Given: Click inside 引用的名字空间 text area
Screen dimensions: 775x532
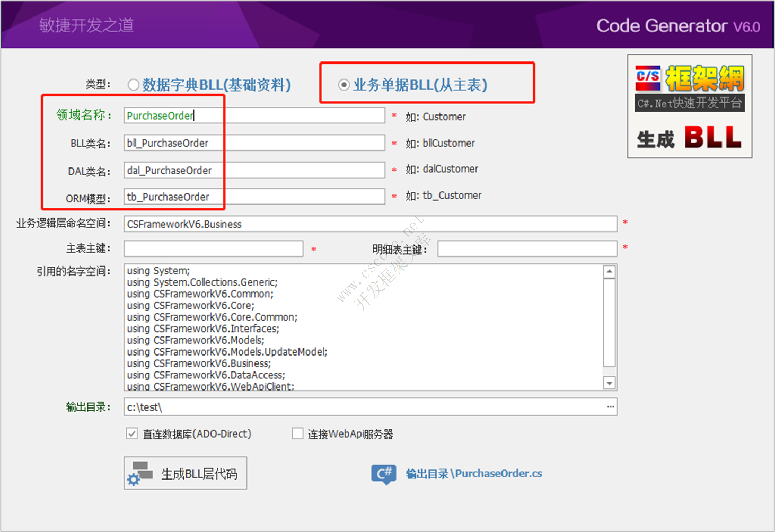Looking at the screenshot, I should (x=364, y=327).
